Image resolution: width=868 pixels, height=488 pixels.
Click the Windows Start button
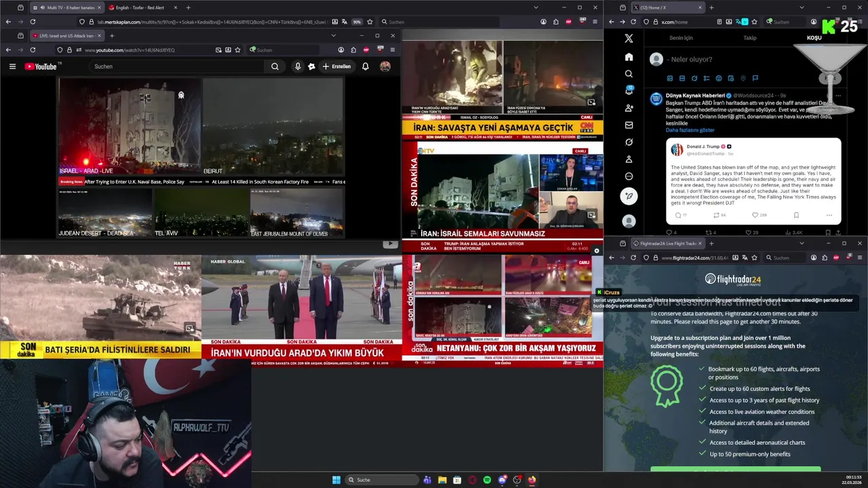coord(336,480)
